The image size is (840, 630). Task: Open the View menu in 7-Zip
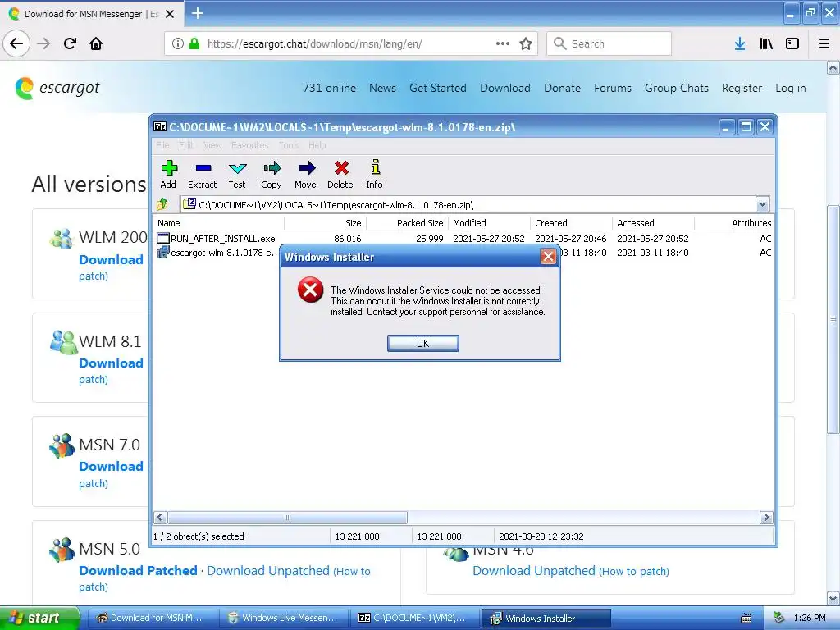212,145
